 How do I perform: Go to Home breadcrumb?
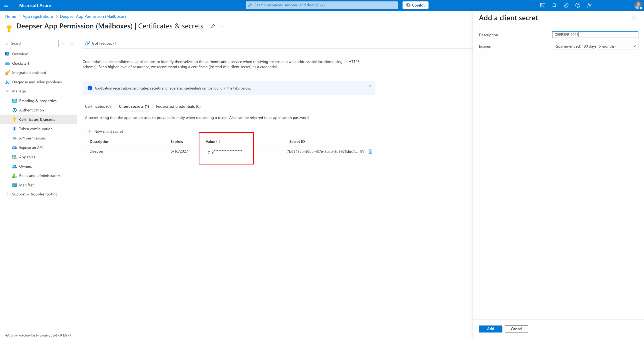pyautogui.click(x=11, y=16)
